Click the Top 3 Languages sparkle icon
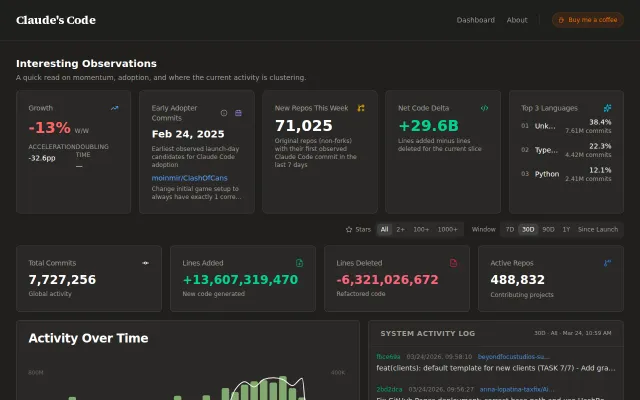640x400 pixels. click(607, 108)
